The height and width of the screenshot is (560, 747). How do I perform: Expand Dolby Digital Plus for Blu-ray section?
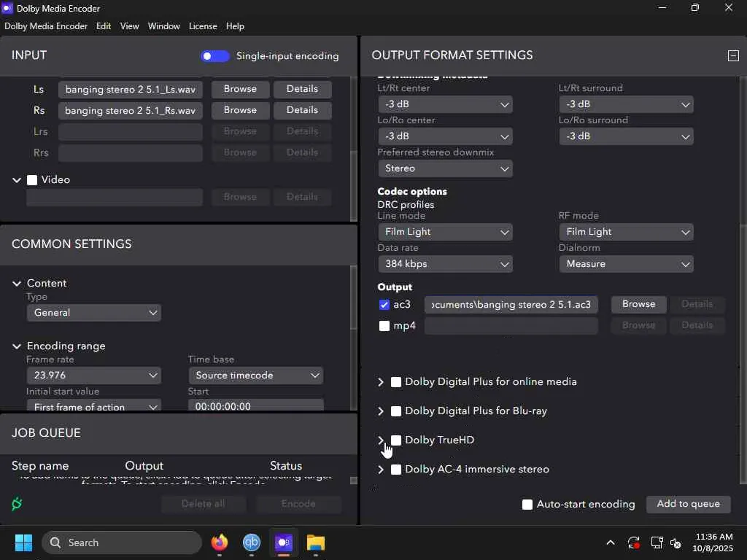(x=381, y=411)
